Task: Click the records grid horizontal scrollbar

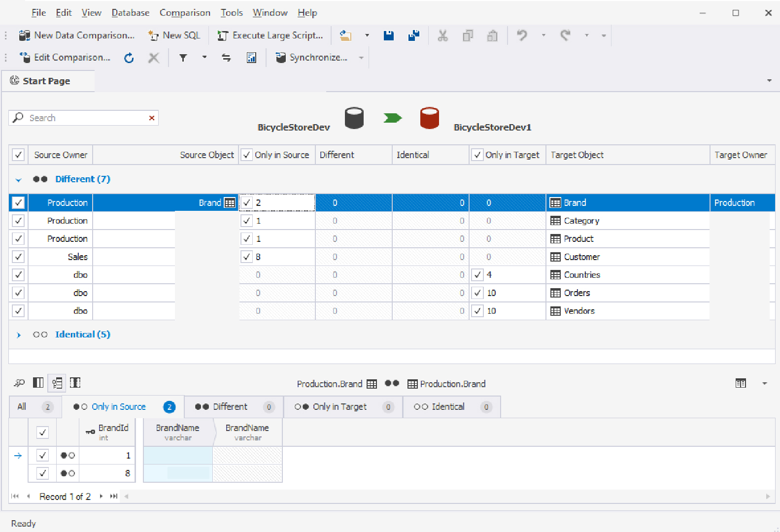Action: coord(447,496)
